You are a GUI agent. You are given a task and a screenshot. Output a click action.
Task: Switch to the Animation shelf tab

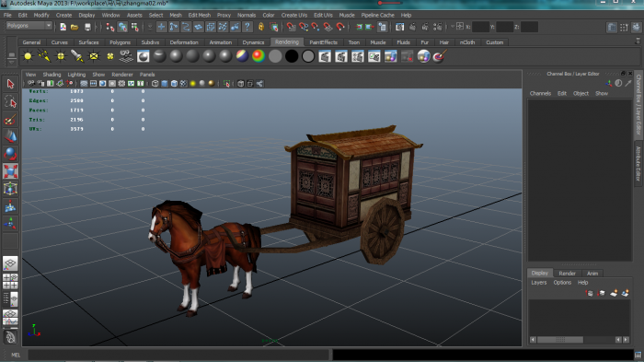221,42
